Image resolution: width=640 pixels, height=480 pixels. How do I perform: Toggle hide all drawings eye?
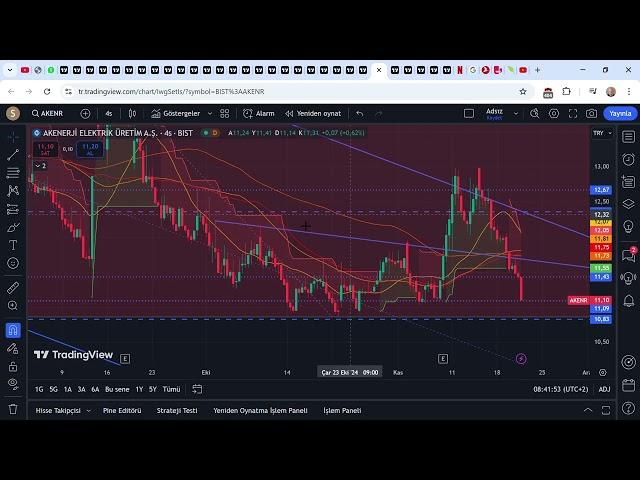point(13,384)
